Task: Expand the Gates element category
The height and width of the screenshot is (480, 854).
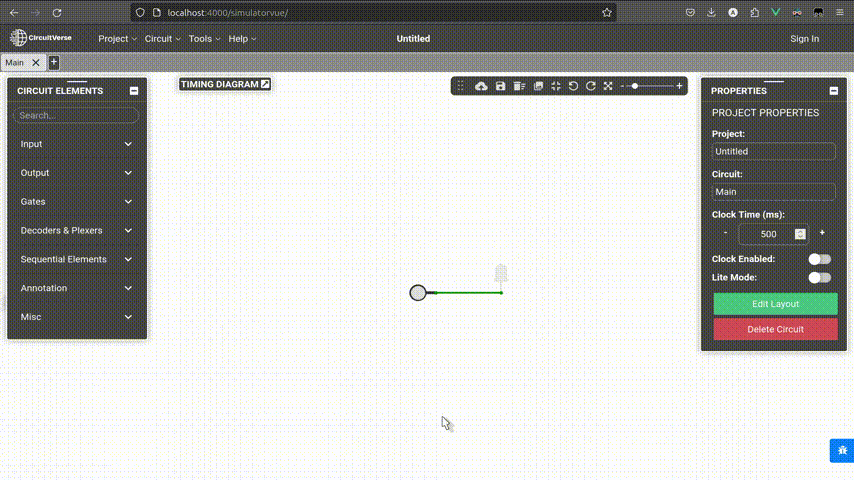Action: 76,202
